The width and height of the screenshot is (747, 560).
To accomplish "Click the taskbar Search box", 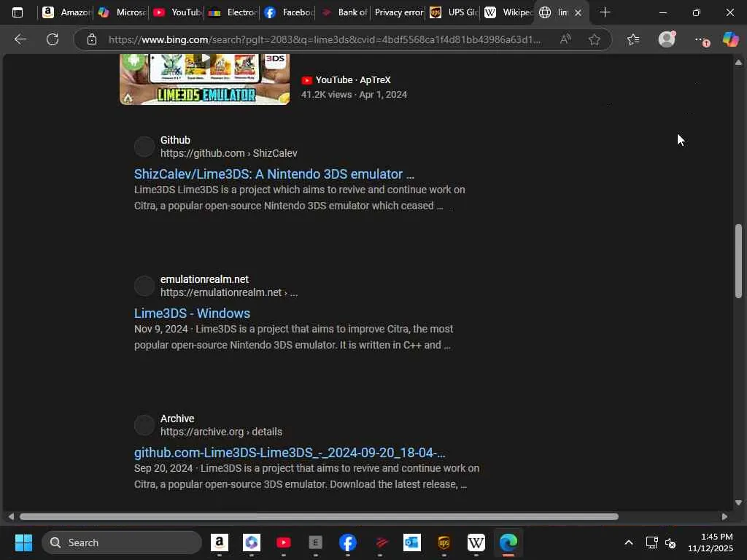I will click(x=122, y=542).
